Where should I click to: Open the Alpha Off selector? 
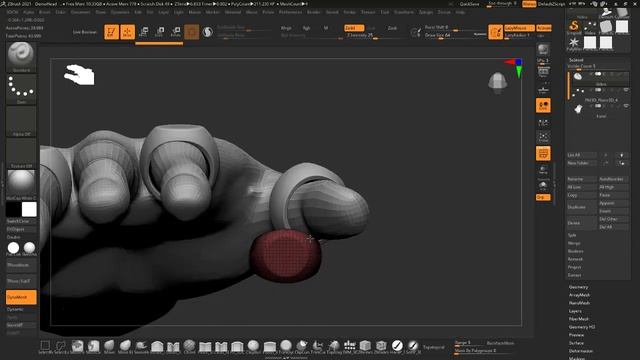[21, 121]
